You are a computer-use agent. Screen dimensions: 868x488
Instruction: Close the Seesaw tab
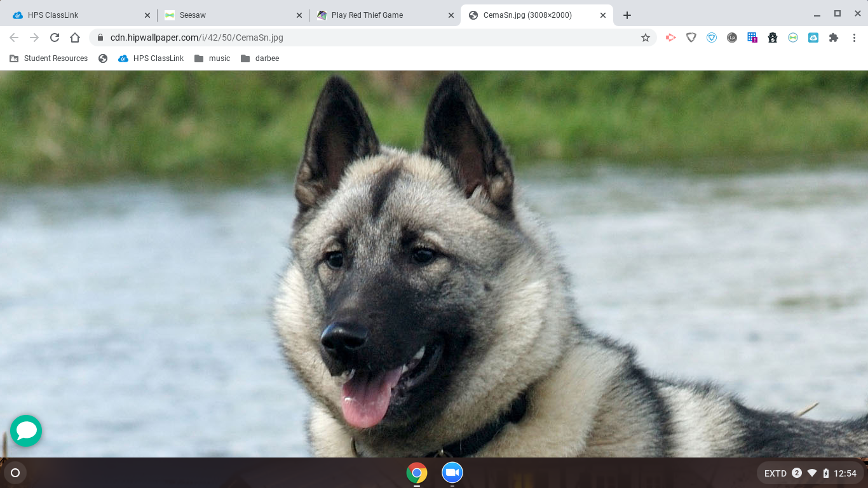coord(299,15)
